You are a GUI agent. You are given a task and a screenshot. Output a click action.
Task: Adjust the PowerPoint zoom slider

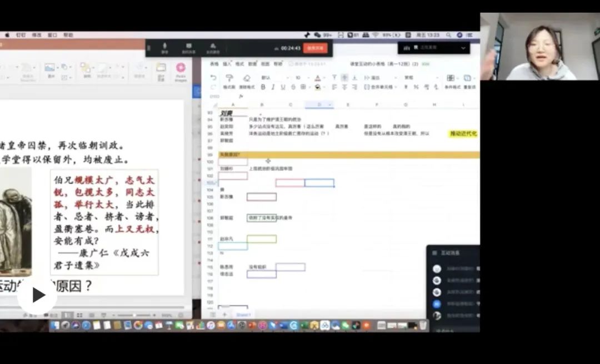point(134,315)
